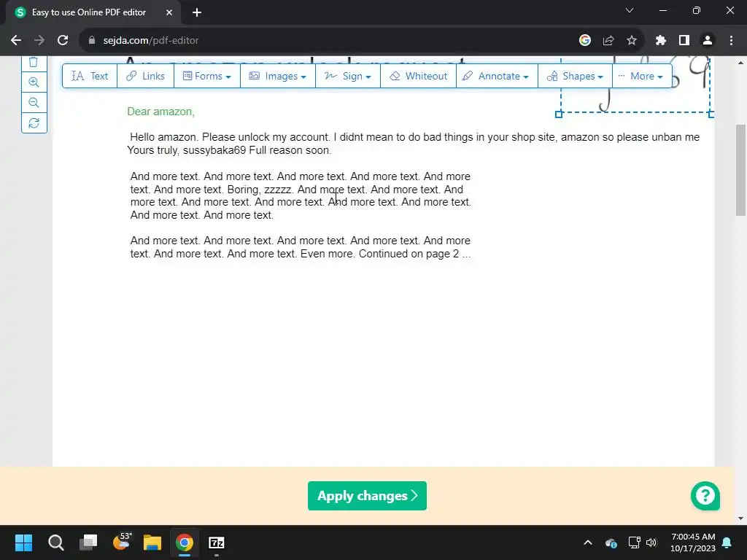This screenshot has height=560, width=747.
Task: Reload the page with the refresh icon
Action: (63, 41)
